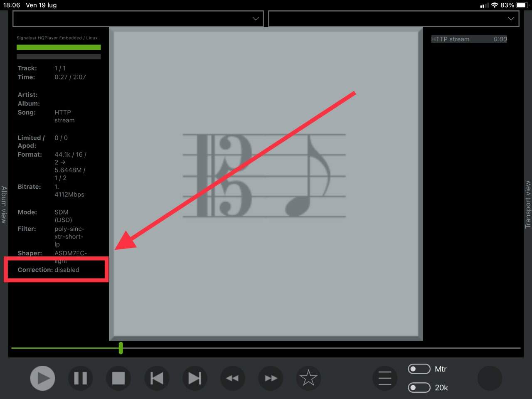Expand the left top dropdown
Screen dimensions: 532x399
click(138, 19)
